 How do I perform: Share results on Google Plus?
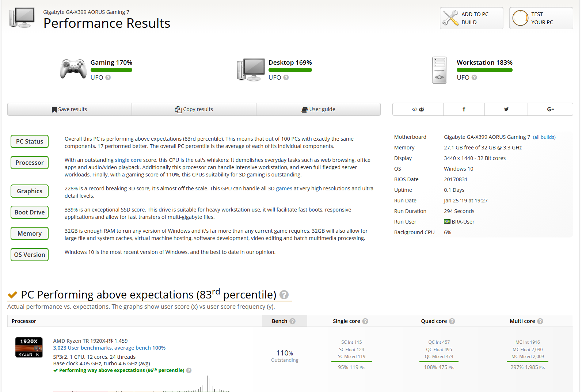point(551,109)
